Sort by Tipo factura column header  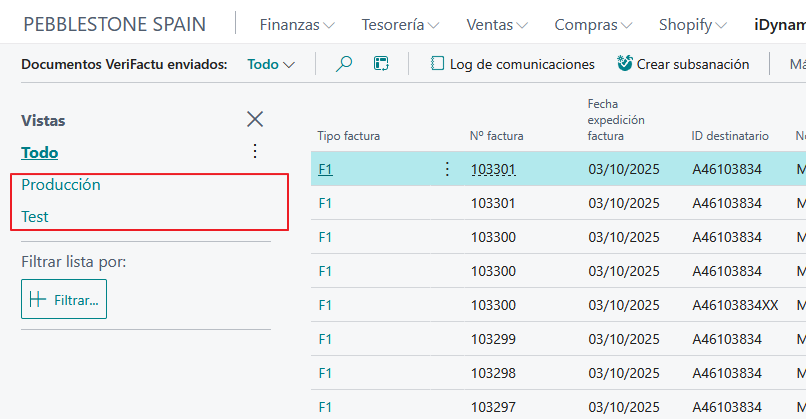pyautogui.click(x=349, y=136)
